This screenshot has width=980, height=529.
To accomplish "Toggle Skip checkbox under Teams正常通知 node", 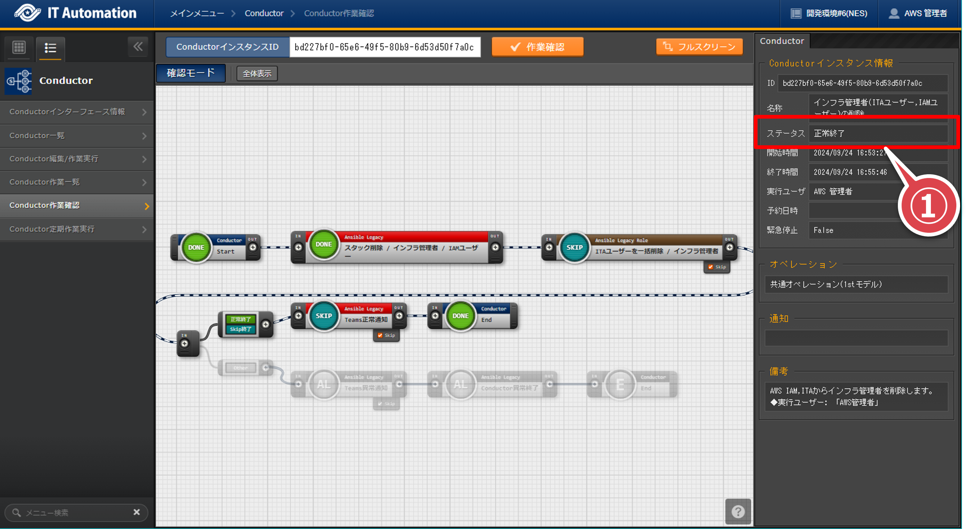I will click(x=380, y=335).
